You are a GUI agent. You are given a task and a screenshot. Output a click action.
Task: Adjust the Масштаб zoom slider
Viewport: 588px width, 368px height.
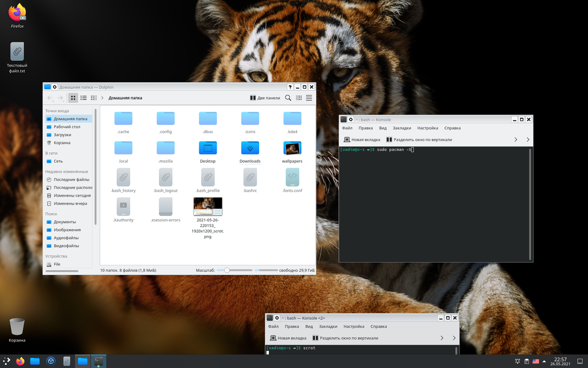pyautogui.click(x=234, y=270)
